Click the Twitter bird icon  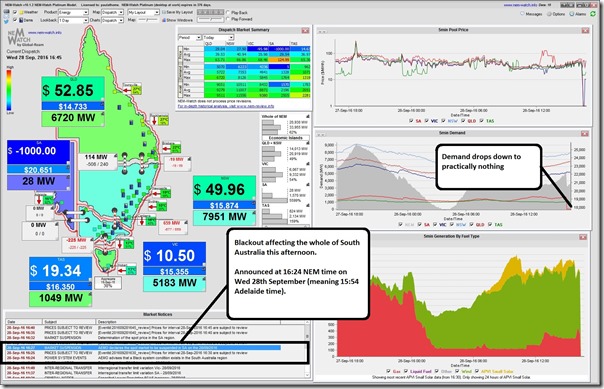coord(7,21)
